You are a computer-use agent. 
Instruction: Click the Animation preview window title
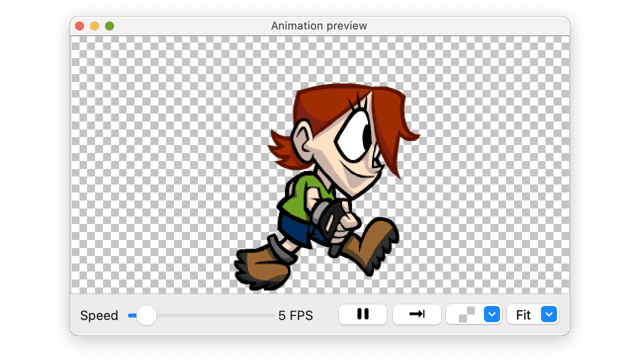coord(319,26)
